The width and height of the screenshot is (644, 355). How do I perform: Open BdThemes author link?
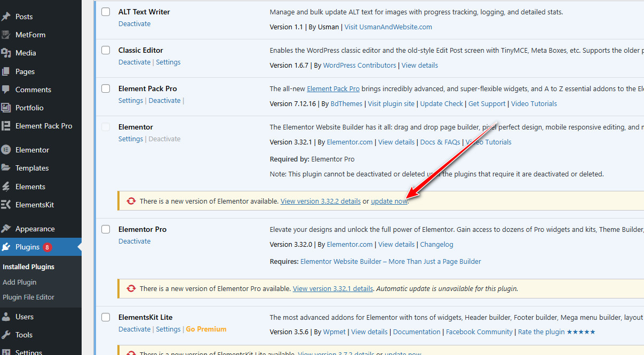click(346, 103)
